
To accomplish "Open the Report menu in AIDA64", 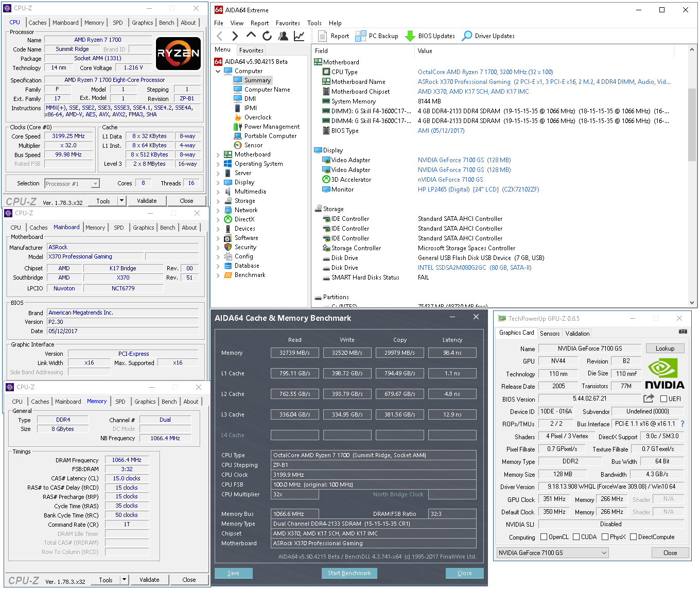I will [259, 23].
